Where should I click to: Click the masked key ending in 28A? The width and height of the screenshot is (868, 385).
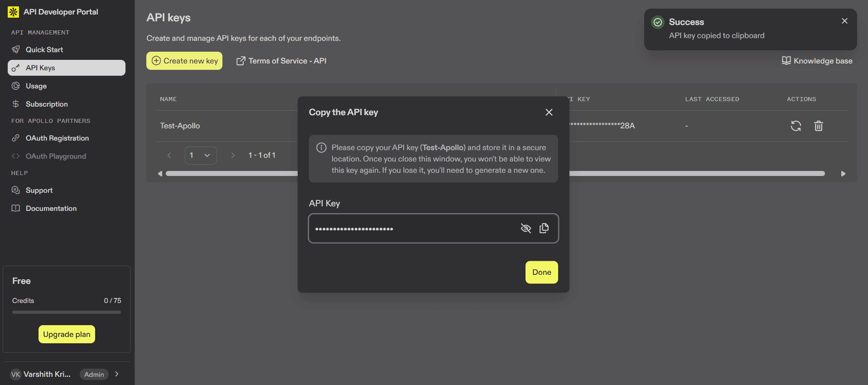point(603,126)
